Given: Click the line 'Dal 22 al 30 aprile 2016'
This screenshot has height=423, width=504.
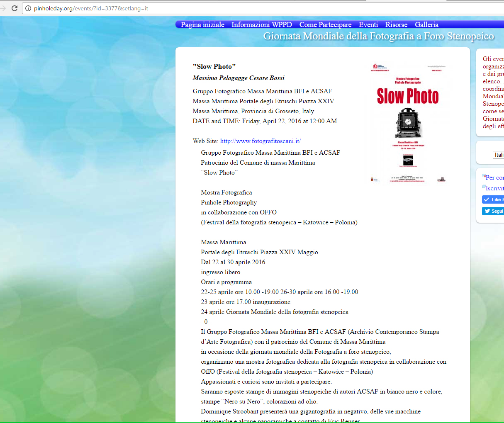Looking at the screenshot, I should 233,262.
